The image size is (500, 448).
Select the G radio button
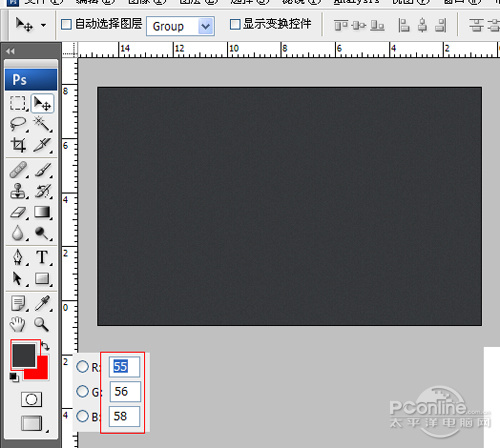(82, 391)
